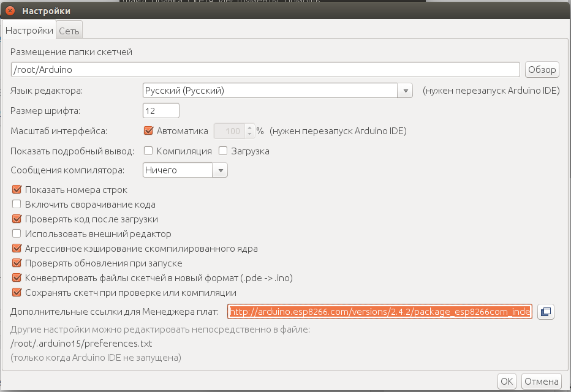Enable verbose output for Загрузка
571x392 pixels.
[224, 151]
